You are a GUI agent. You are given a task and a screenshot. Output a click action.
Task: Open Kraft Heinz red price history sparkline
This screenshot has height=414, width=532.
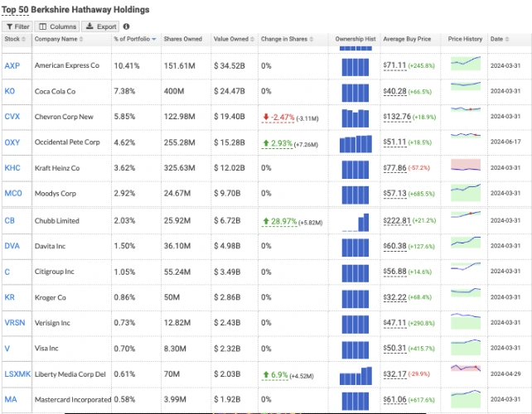click(466, 165)
